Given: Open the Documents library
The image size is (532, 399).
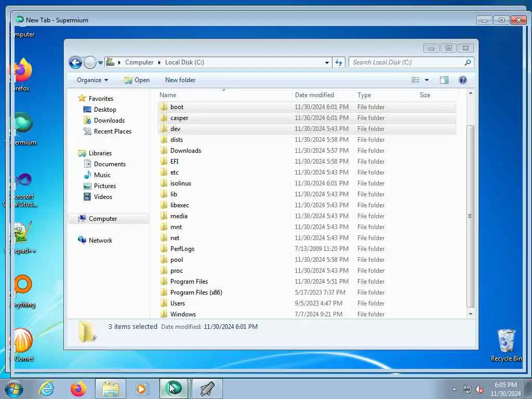Looking at the screenshot, I should (110, 164).
